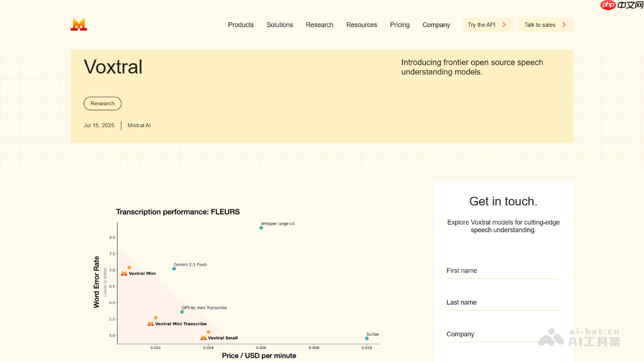Screen dimensions: 644x362
Task: Open the Products menu
Action: 240,25
